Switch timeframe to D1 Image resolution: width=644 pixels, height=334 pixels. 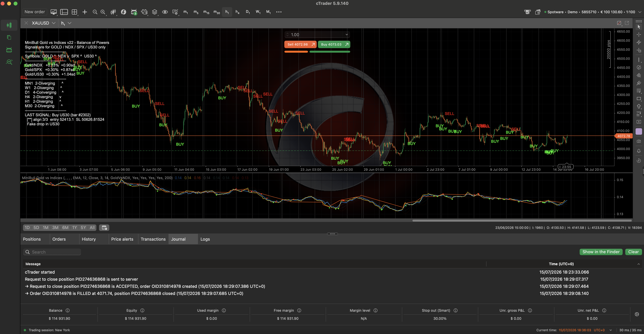(x=248, y=12)
